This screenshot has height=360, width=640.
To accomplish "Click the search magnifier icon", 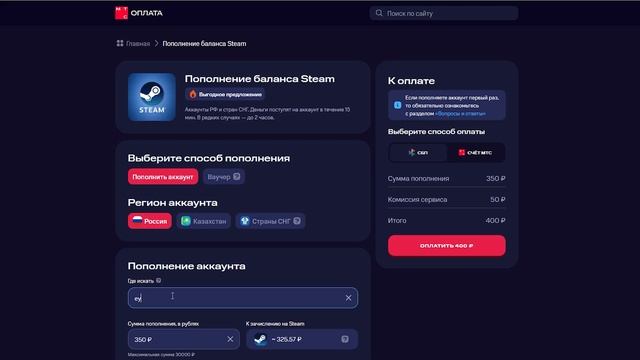I will 379,13.
